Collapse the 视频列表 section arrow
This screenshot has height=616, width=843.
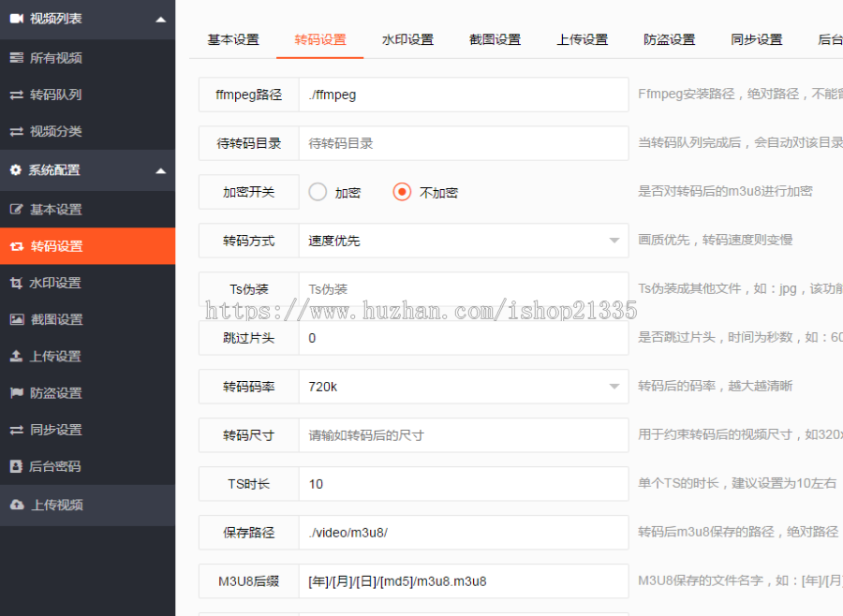(x=160, y=20)
